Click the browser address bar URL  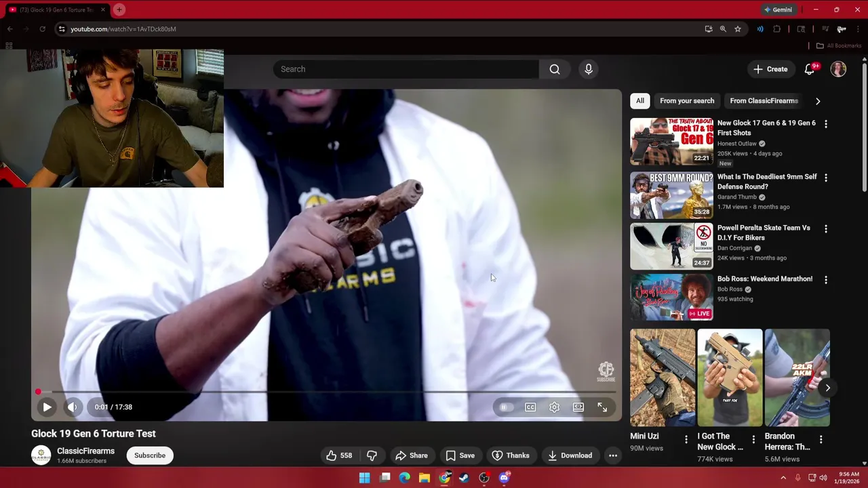(123, 29)
